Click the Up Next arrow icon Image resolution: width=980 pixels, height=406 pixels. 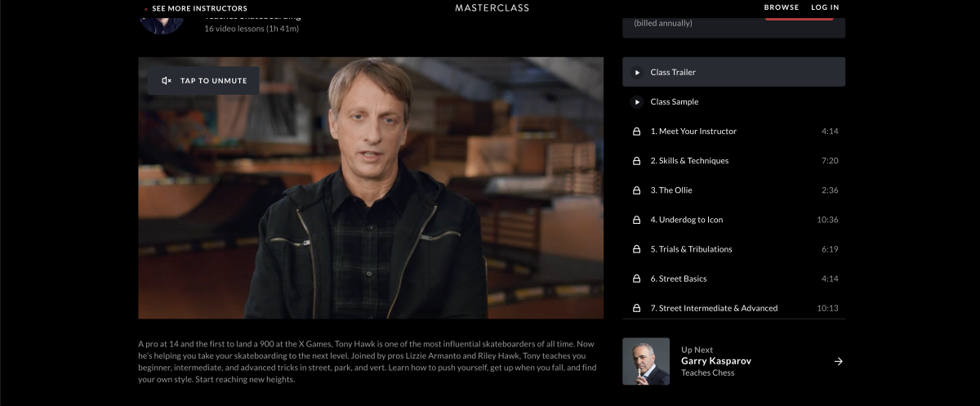coord(838,361)
